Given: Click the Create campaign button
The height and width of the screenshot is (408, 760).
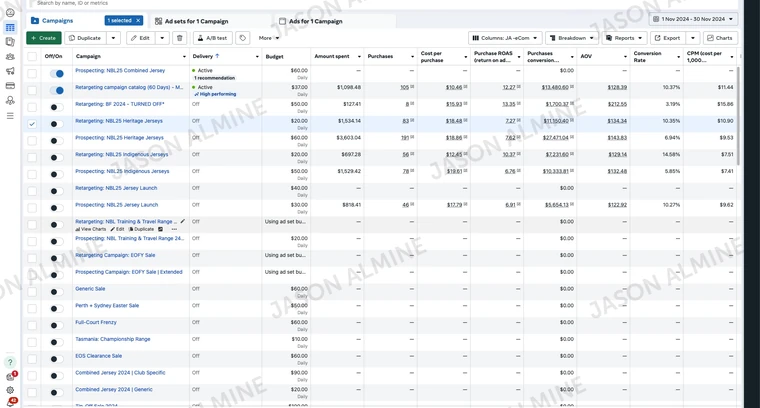Looking at the screenshot, I should point(44,38).
